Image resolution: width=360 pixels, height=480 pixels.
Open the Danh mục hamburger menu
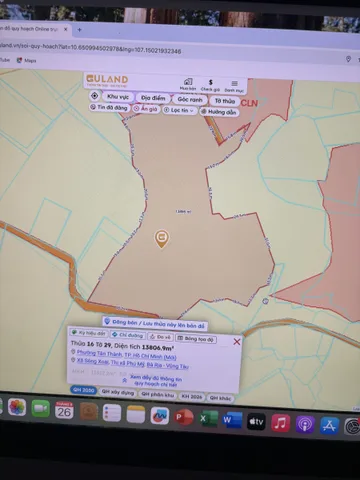point(234,86)
